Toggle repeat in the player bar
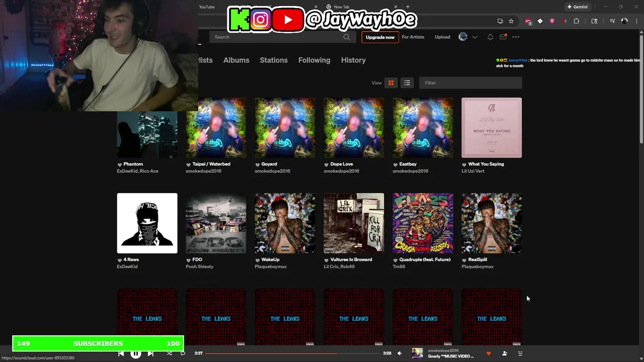This screenshot has height=362, width=644. point(183,353)
